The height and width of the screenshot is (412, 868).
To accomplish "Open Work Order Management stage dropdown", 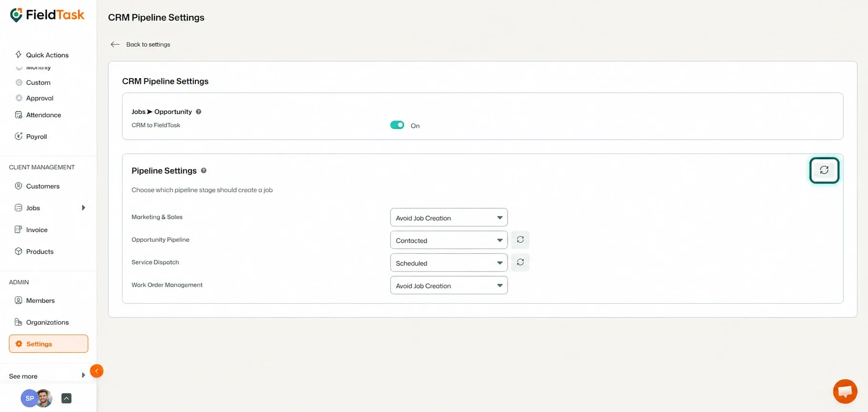I will coord(449,285).
